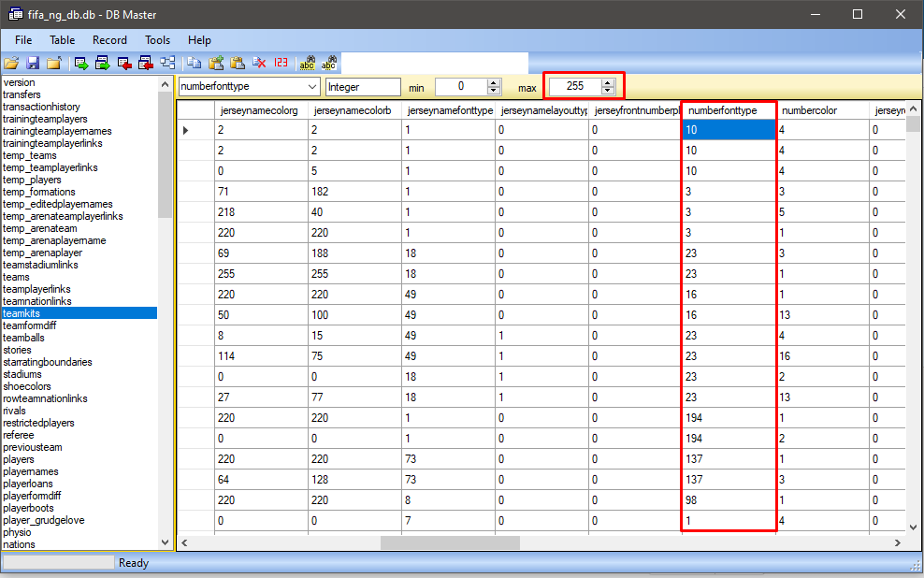
Task: Open the Tools menu
Action: (x=158, y=40)
